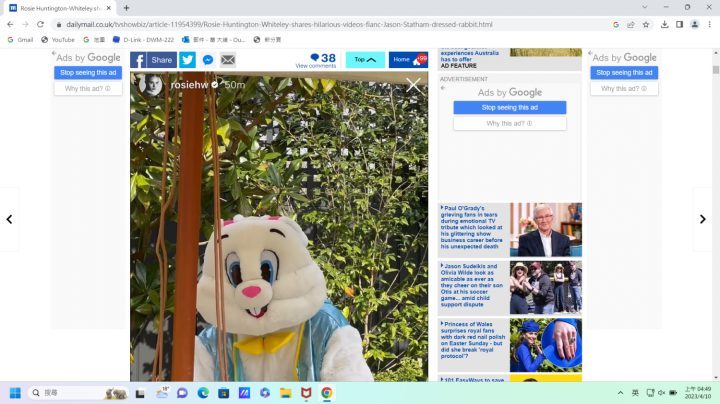Share via Messenger icon
This screenshot has width=720, height=404.
208,60
